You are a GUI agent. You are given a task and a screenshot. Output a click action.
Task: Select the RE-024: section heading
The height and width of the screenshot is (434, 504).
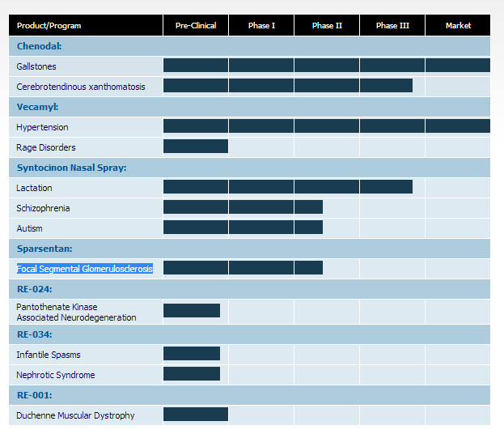coord(35,289)
